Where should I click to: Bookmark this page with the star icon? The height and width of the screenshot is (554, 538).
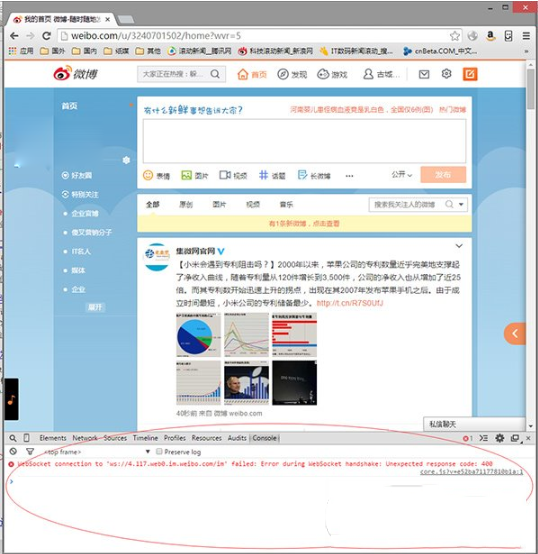click(x=455, y=36)
